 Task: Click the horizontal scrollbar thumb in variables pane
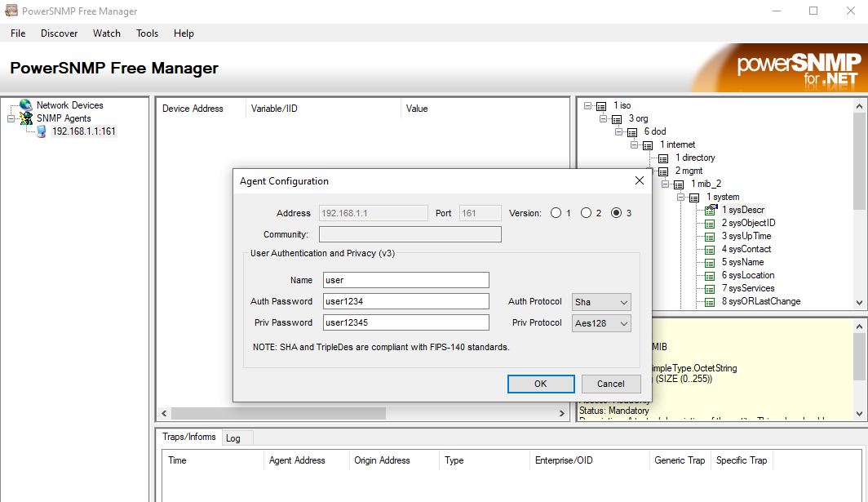[x=278, y=413]
